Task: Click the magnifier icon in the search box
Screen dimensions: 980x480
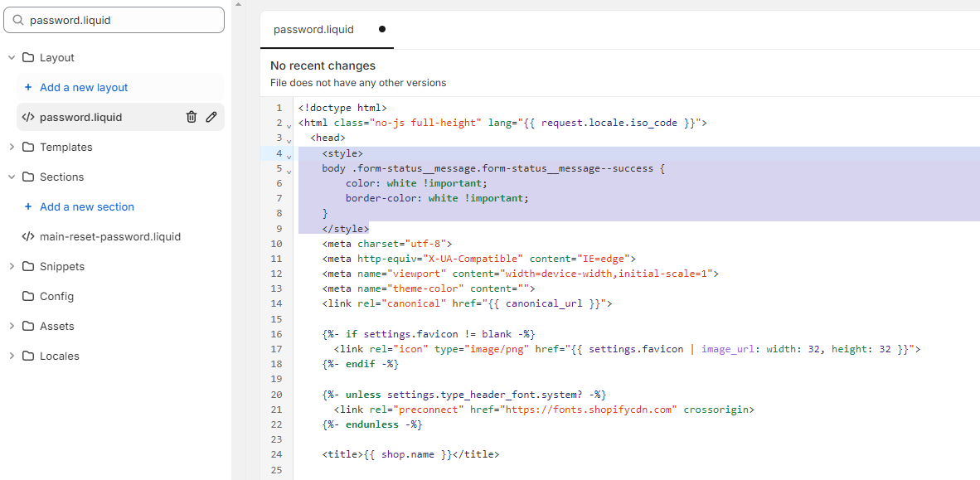Action: click(18, 20)
